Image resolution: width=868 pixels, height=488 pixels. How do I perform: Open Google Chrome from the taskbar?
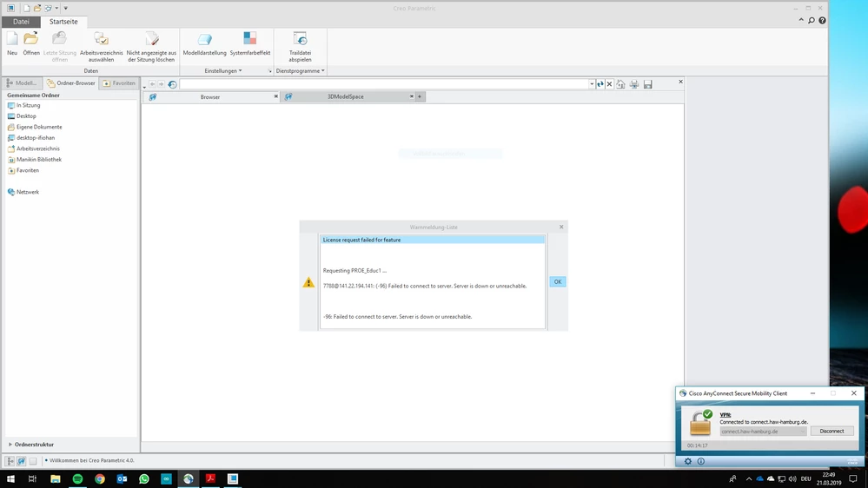coord(100,478)
